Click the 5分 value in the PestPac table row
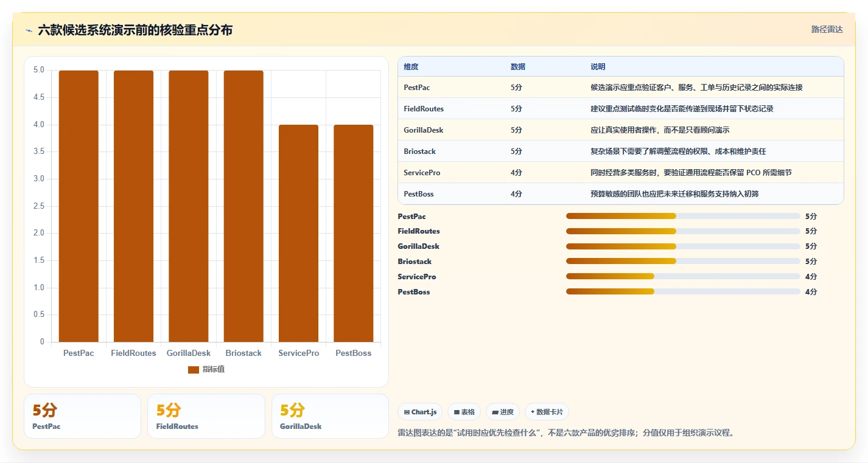The width and height of the screenshot is (868, 463). (x=516, y=88)
